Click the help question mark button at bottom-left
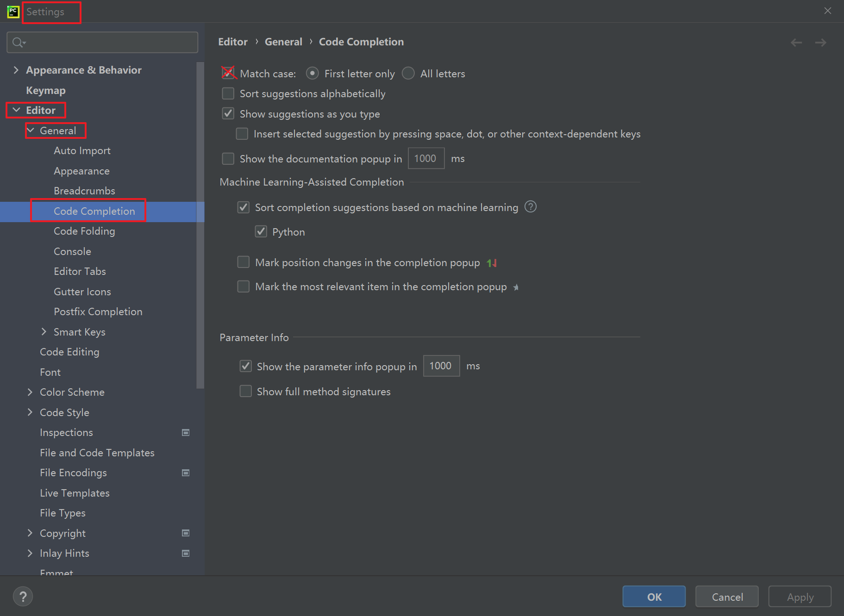This screenshot has width=844, height=616. (23, 597)
